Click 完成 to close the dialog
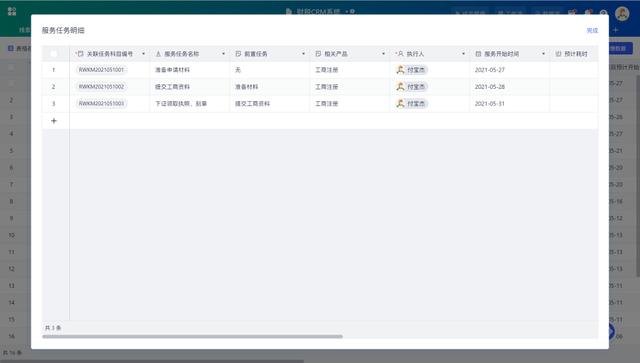 (592, 31)
